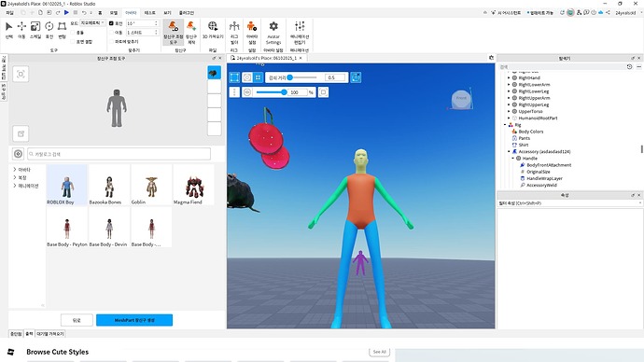Image resolution: width=644 pixels, height=362 pixels.
Task: Collapse the Handle node in Explorer
Action: 513,158
